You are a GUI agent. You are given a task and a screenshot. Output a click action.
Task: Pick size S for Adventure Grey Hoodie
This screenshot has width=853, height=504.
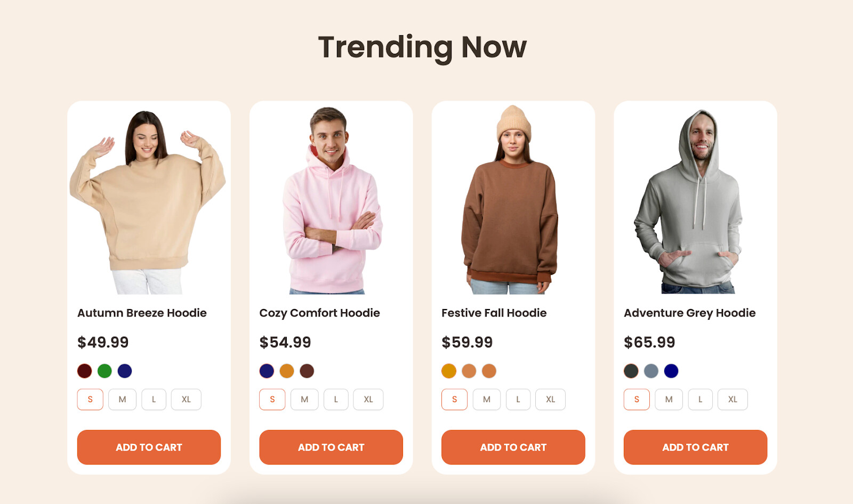coord(637,400)
